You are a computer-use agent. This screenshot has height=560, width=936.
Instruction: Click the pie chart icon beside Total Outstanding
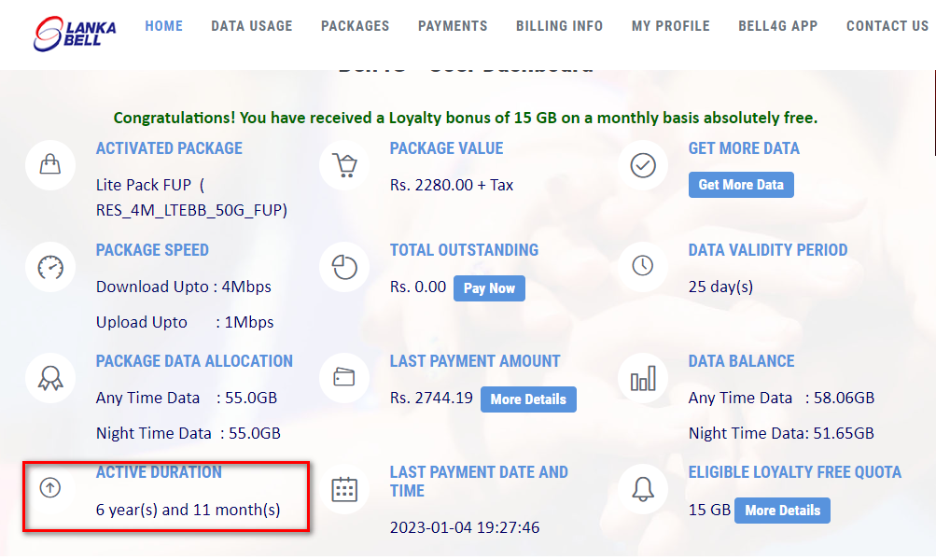tap(344, 267)
